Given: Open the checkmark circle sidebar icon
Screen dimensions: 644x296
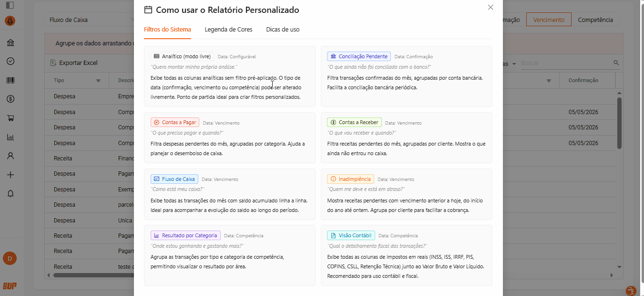Looking at the screenshot, I should point(10,61).
